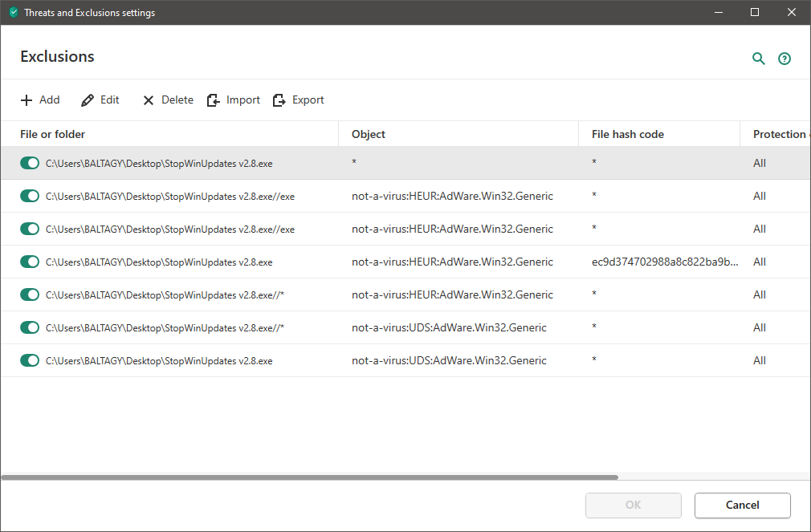Open the help question mark icon

point(785,59)
